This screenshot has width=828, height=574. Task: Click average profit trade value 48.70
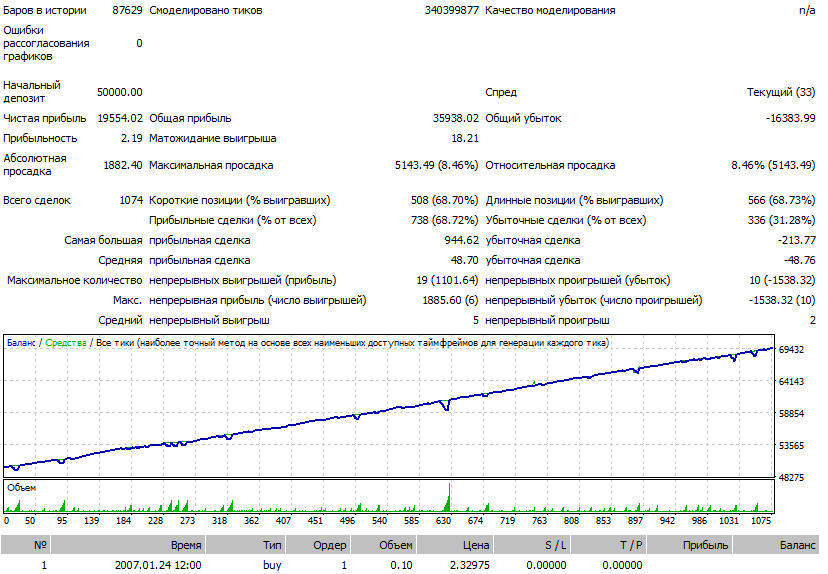click(465, 260)
